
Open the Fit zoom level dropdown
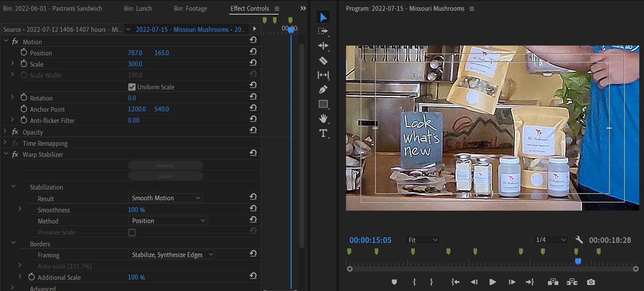422,240
